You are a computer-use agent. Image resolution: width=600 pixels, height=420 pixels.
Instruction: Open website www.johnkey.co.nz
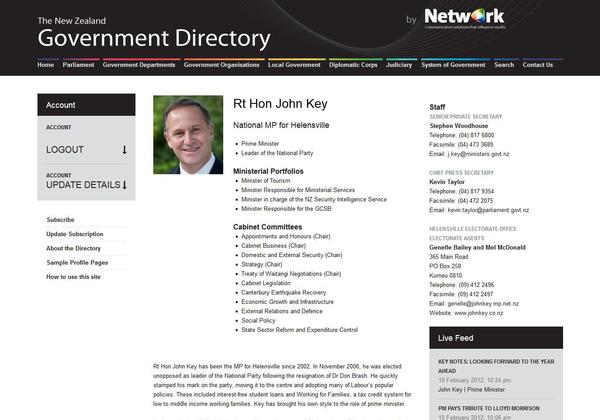pos(478,313)
